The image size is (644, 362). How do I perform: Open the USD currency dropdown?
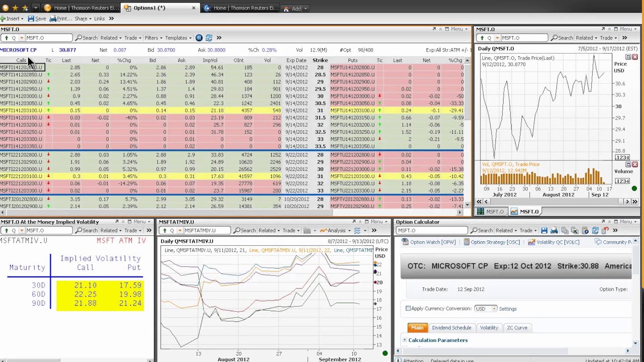(485, 309)
